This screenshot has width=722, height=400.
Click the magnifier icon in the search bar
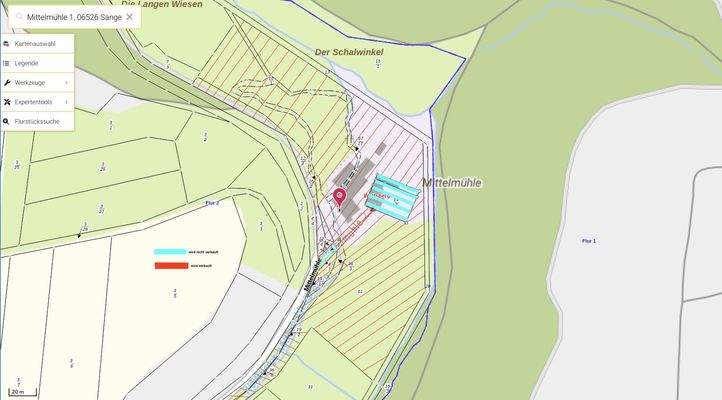(19, 17)
